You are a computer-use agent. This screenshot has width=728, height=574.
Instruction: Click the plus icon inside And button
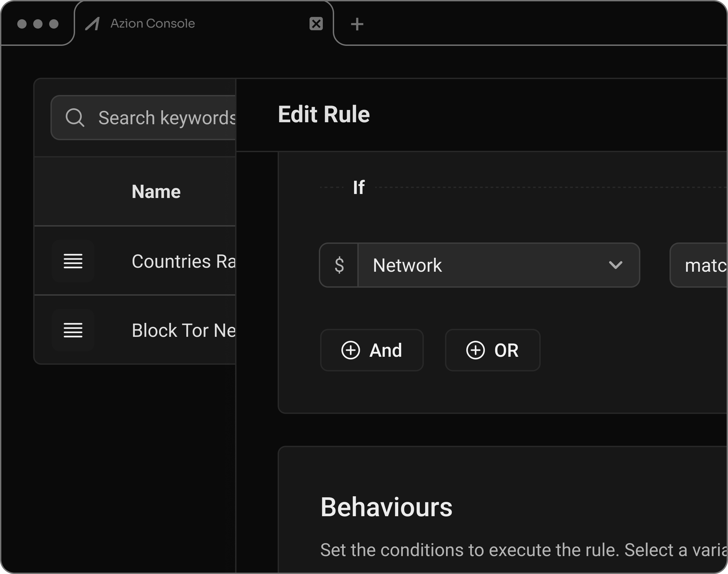point(351,350)
